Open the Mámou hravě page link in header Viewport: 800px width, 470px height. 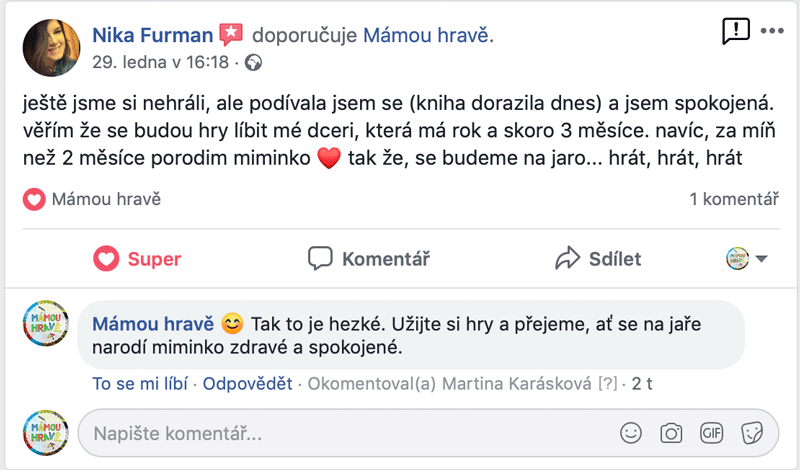(x=426, y=35)
